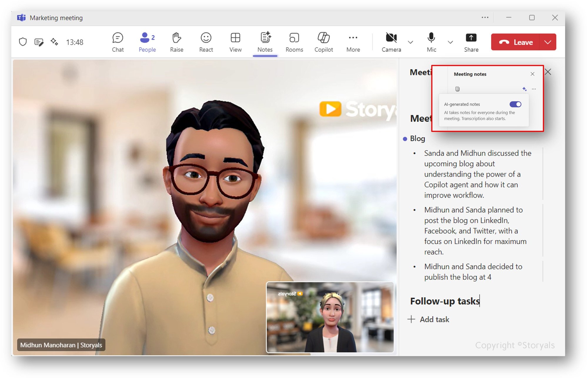Click the Share screen icon
The image size is (588, 379).
[x=471, y=42]
